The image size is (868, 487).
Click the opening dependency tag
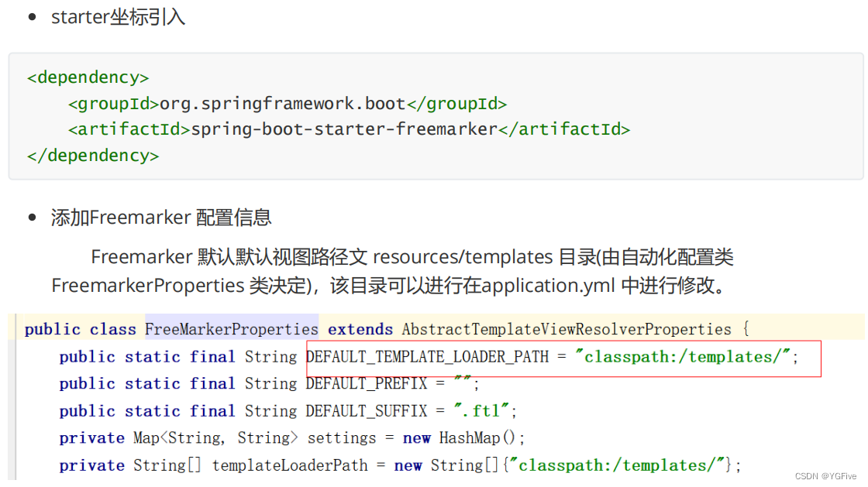[x=87, y=77]
